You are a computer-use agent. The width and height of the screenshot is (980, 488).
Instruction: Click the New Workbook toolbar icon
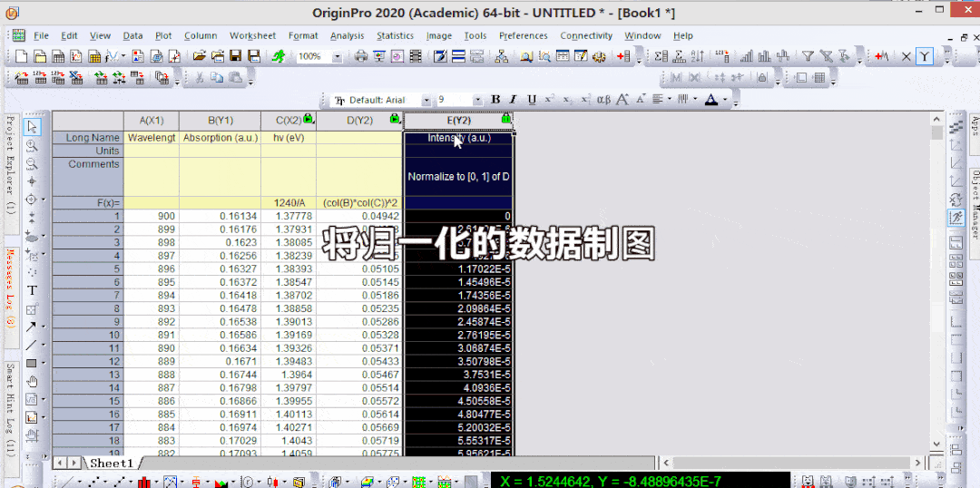pyautogui.click(x=58, y=57)
